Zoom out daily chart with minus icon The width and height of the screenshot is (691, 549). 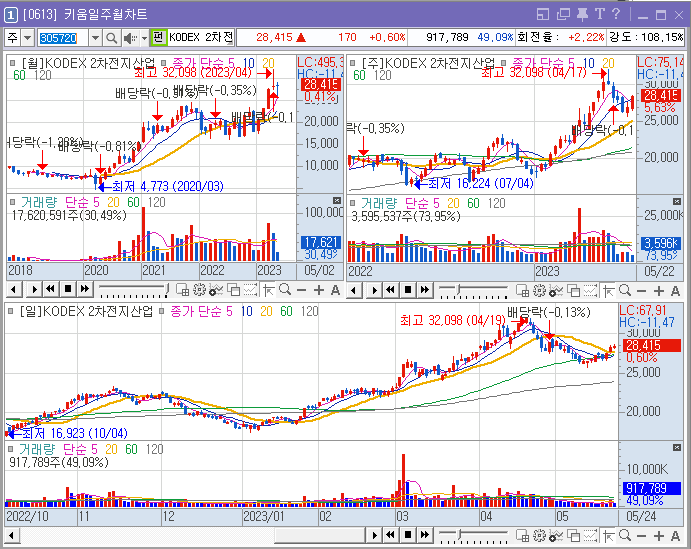point(642,535)
